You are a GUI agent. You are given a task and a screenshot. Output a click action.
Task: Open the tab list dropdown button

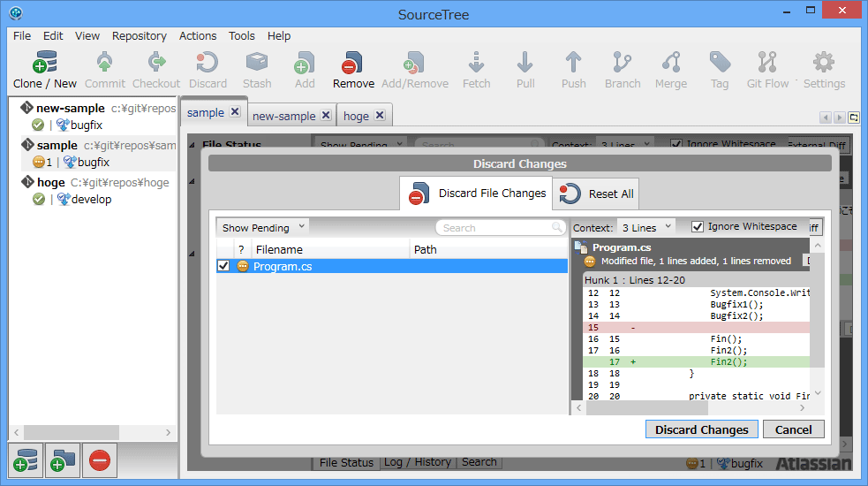tap(854, 118)
